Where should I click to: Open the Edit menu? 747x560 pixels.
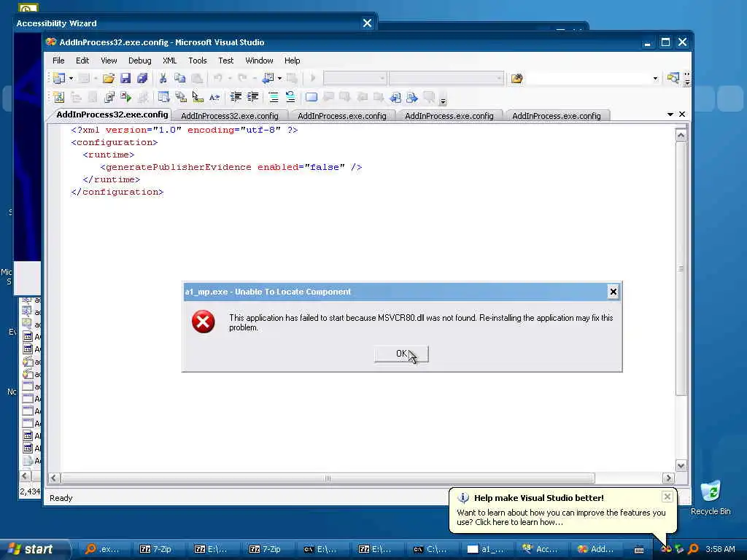82,61
